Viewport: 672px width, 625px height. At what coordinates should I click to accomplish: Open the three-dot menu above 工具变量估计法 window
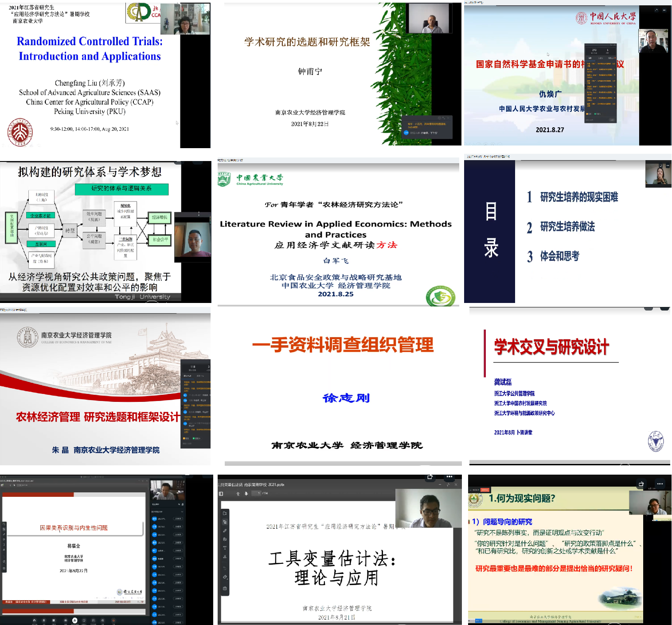point(449,477)
